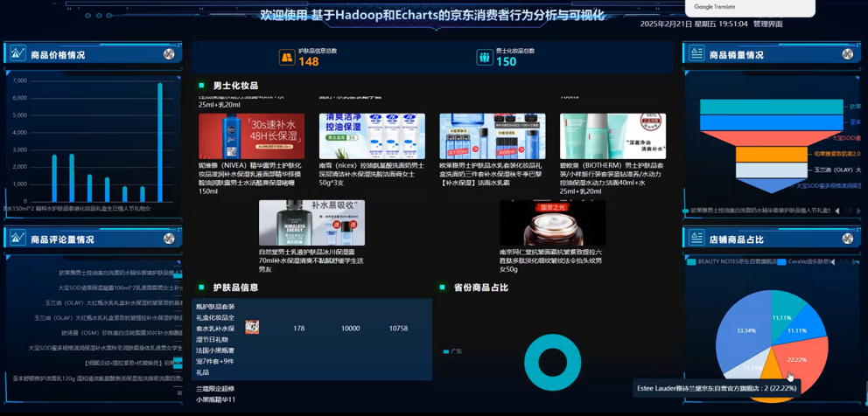Click the orange 珀莱雅 funnel layer

coord(772,155)
